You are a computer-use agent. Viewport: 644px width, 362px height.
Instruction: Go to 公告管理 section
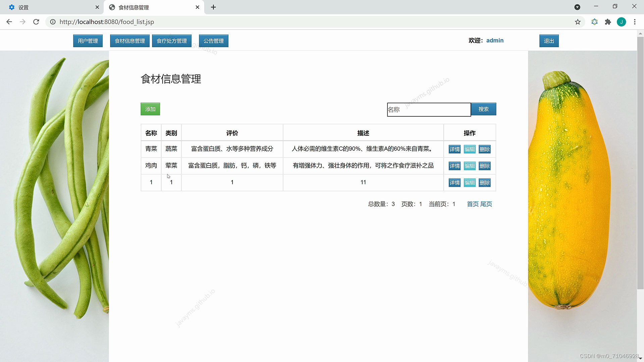point(214,41)
